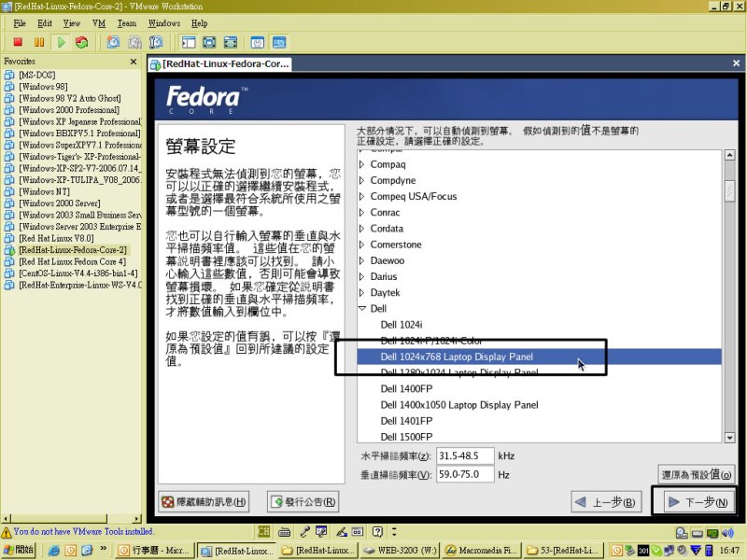Click the monitor list vertical scrollbar thumb

pyautogui.click(x=729, y=191)
